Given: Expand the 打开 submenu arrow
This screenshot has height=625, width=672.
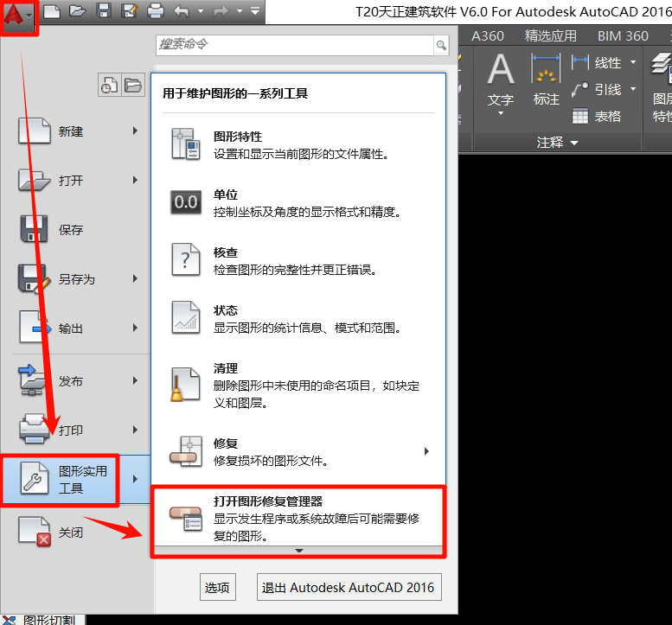Looking at the screenshot, I should (x=135, y=180).
